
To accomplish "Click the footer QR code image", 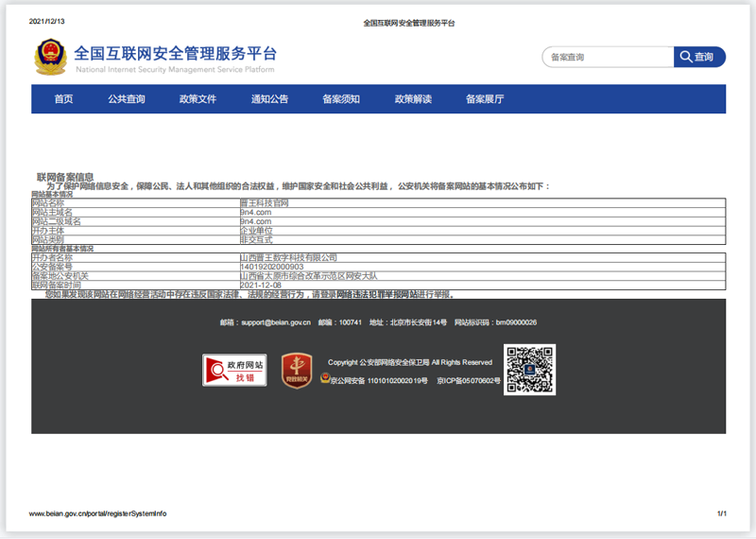I will coord(529,370).
